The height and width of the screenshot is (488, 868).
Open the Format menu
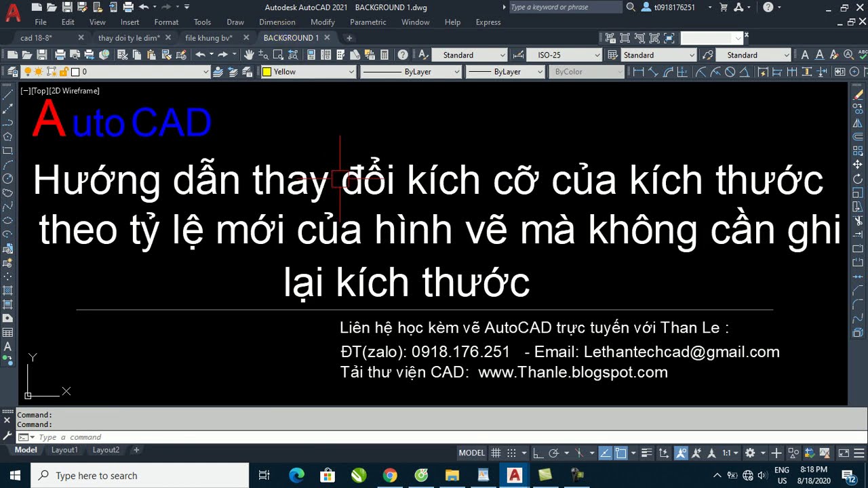tap(166, 22)
